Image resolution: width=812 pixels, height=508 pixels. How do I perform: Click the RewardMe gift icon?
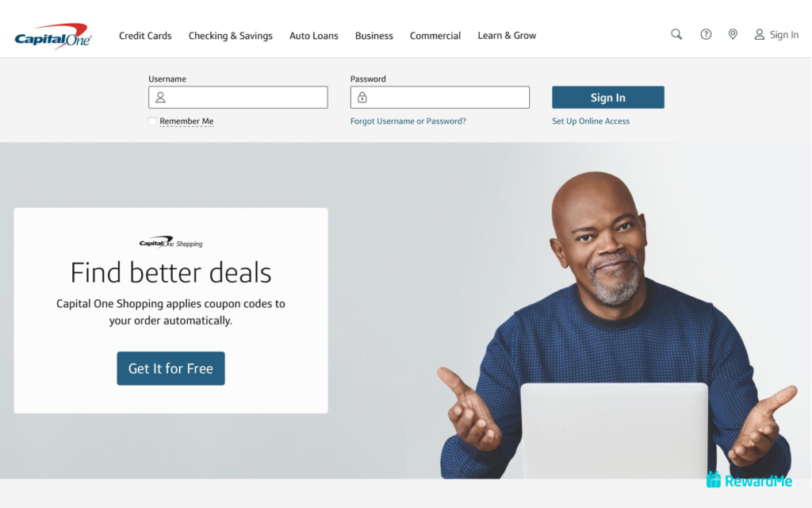click(x=713, y=479)
